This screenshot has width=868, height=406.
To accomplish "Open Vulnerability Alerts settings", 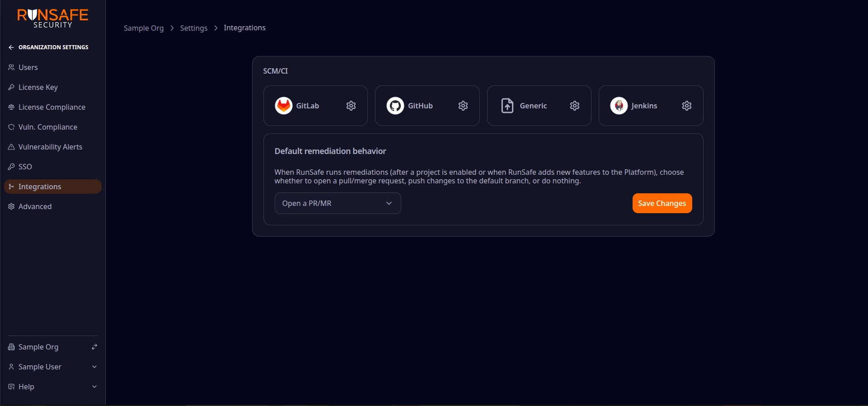I will coord(53,147).
